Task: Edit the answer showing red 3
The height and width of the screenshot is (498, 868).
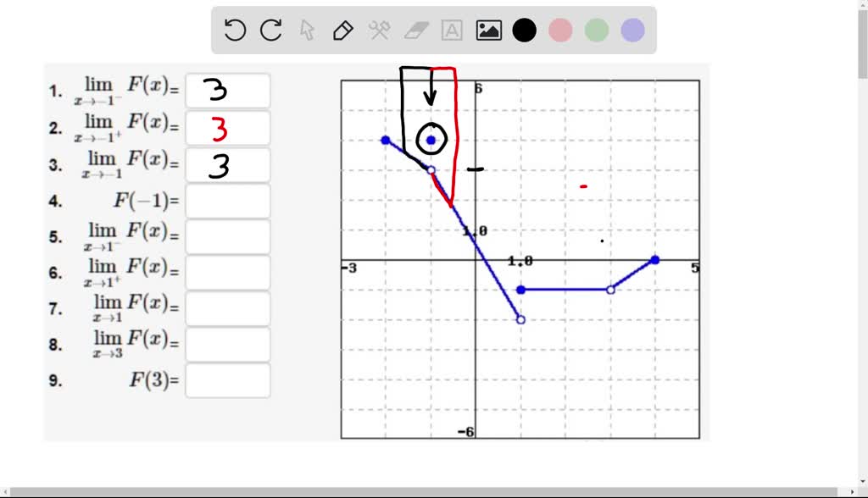Action: (x=227, y=127)
